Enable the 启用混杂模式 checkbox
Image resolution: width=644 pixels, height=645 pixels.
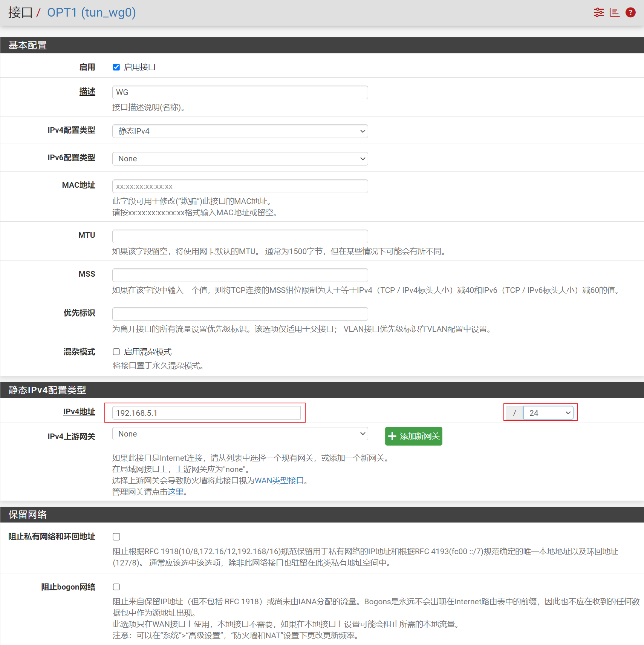point(116,352)
